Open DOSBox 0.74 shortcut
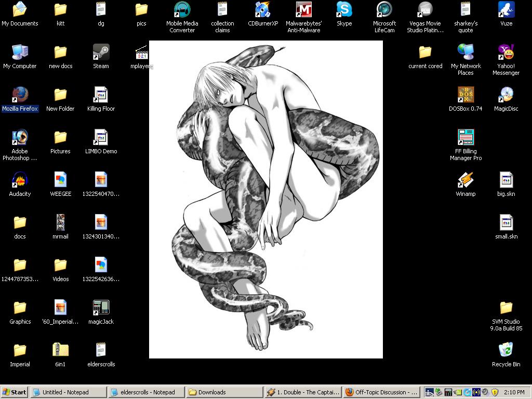The width and height of the screenshot is (532, 399). click(465, 95)
